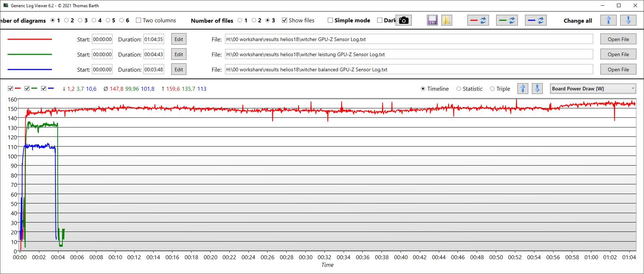The width and height of the screenshot is (644, 274).
Task: Click the Change all down arrow
Action: point(628,21)
